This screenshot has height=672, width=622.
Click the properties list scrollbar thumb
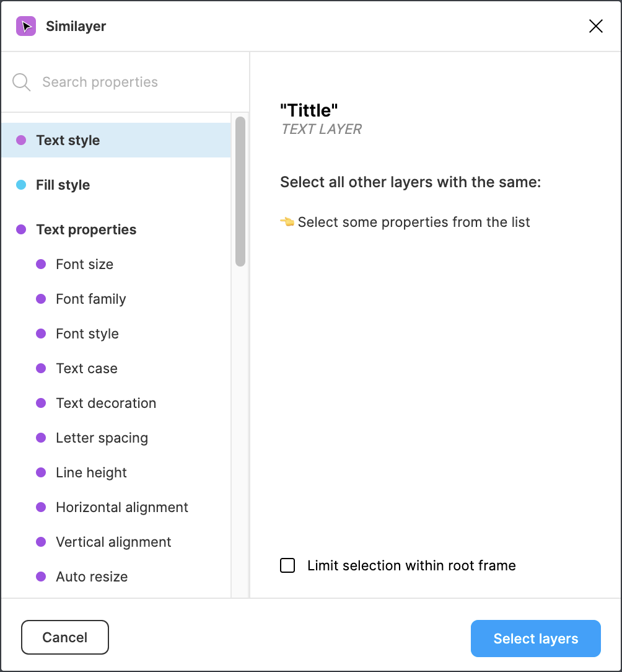coord(240,192)
